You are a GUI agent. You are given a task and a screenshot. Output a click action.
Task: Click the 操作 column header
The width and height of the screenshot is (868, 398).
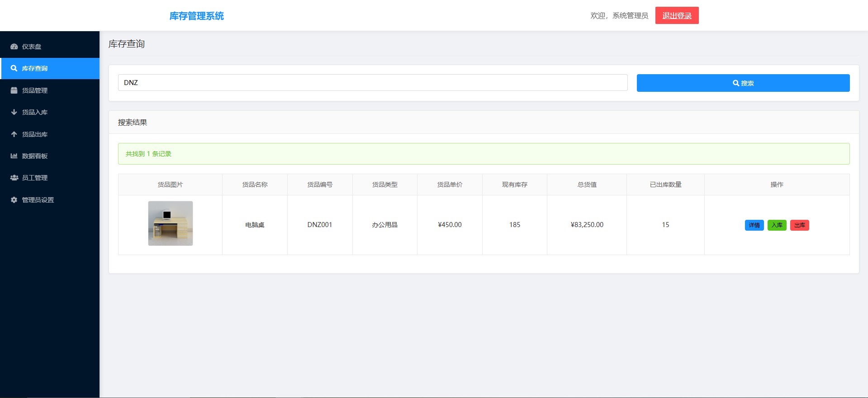777,185
